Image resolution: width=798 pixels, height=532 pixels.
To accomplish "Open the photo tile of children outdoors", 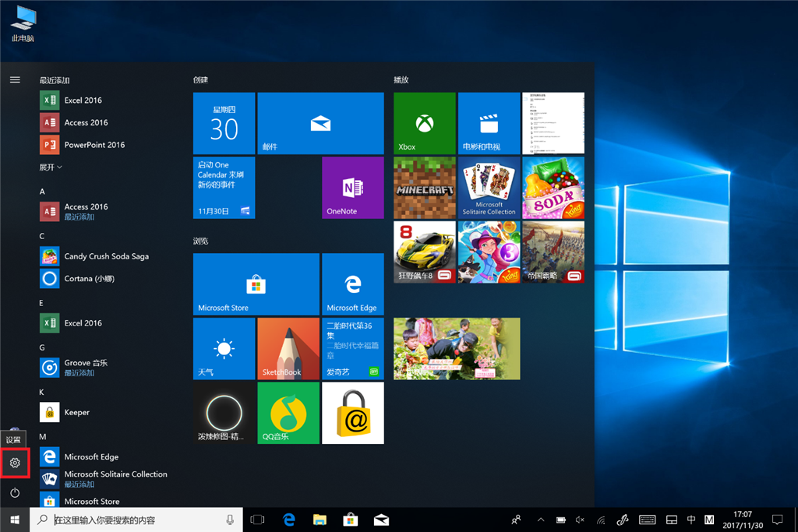I will pyautogui.click(x=457, y=349).
